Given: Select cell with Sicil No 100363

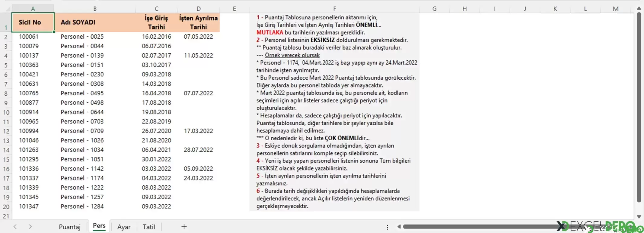Looking at the screenshot, I should (33, 65).
